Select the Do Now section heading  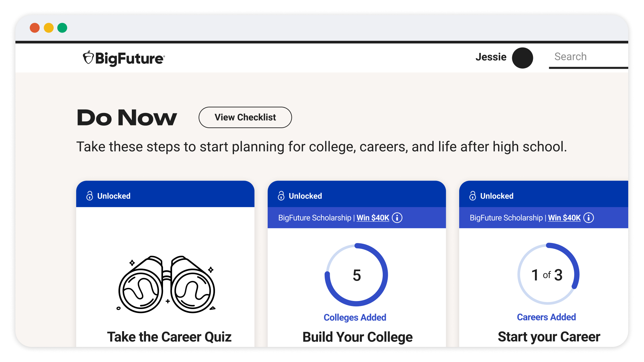click(x=127, y=117)
